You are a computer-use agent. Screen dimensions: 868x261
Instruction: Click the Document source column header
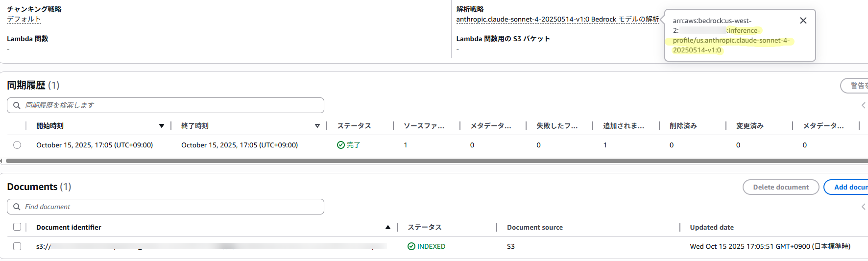[x=535, y=227]
